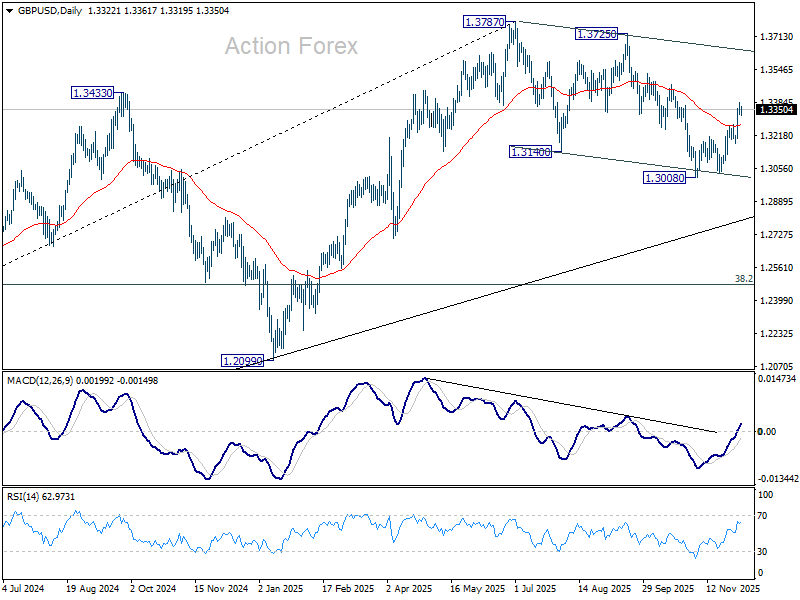The image size is (800, 600).
Task: Click the MACD scale value 0.014734
Action: click(777, 379)
